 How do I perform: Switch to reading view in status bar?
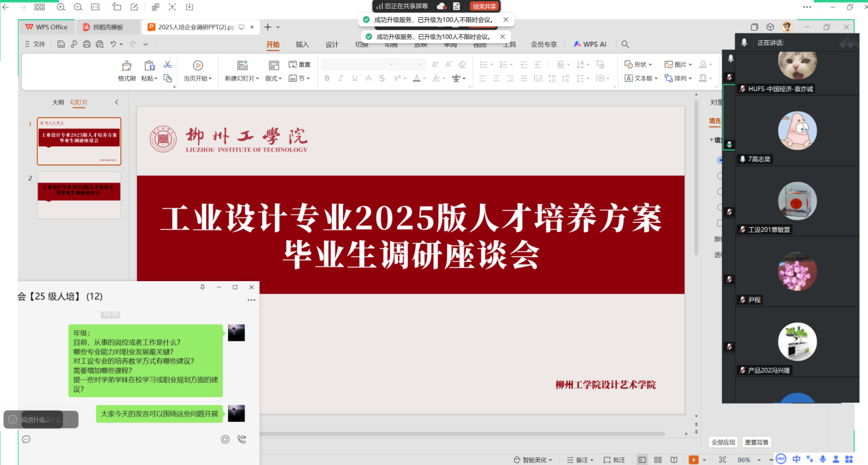point(674,460)
